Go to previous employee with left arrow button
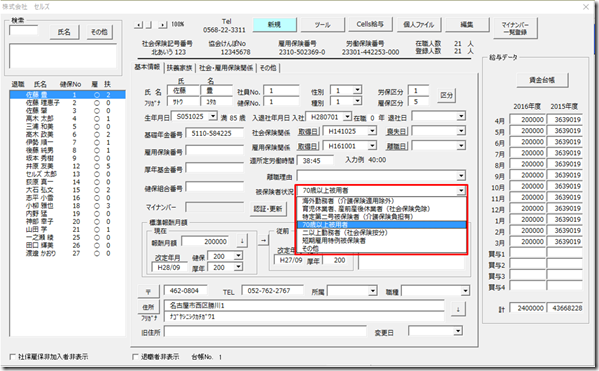Screen dimensions: 599x371 (x=139, y=25)
